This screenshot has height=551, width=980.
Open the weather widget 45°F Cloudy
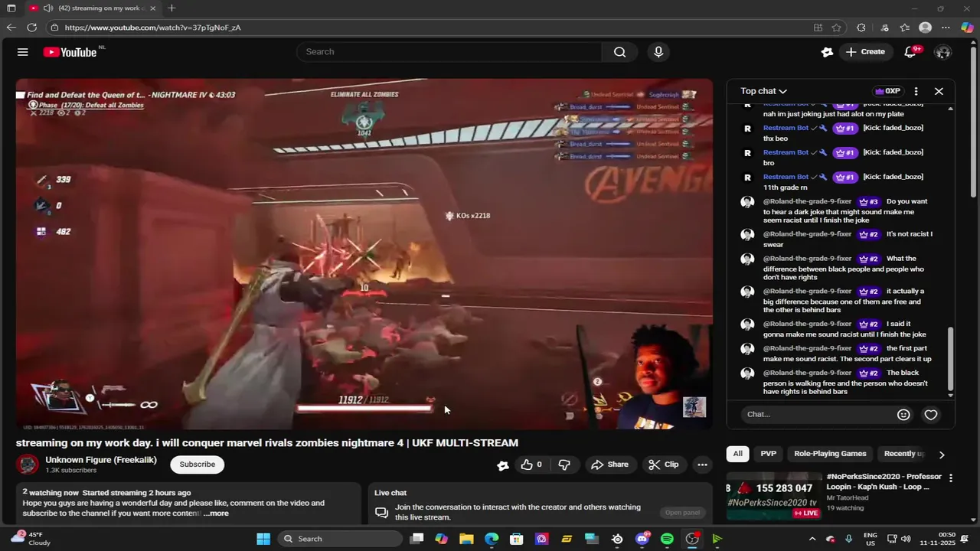31,539
